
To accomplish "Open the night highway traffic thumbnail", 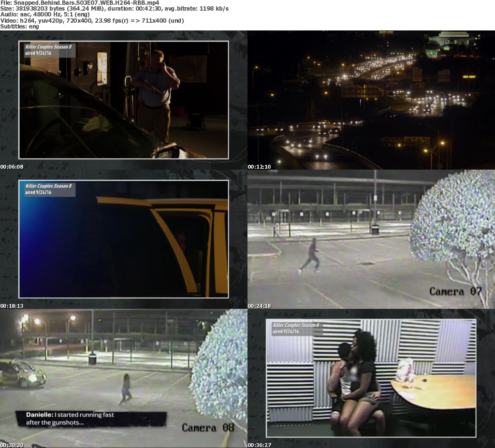I will pyautogui.click(x=371, y=100).
